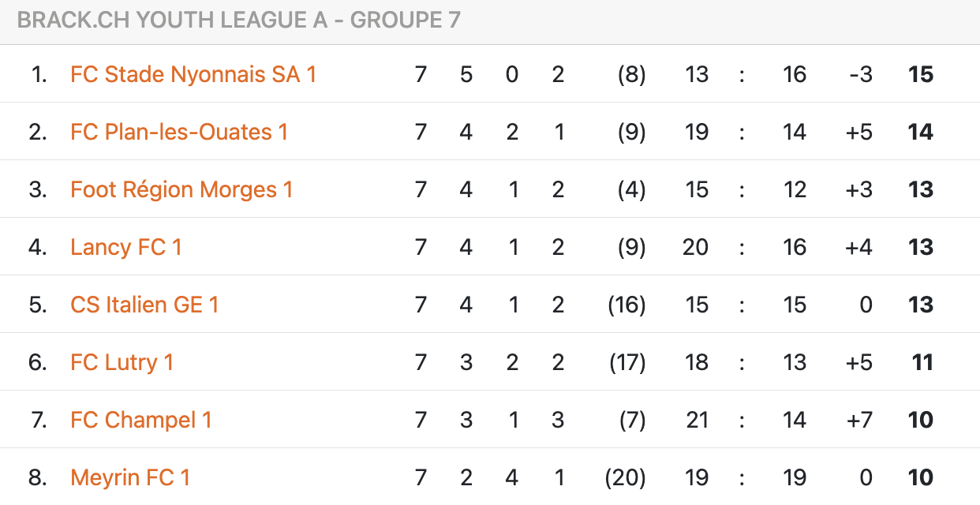Screen dimensions: 980x505
Task: Select rank number 8. beside Meyrin FC
Action: (x=38, y=477)
